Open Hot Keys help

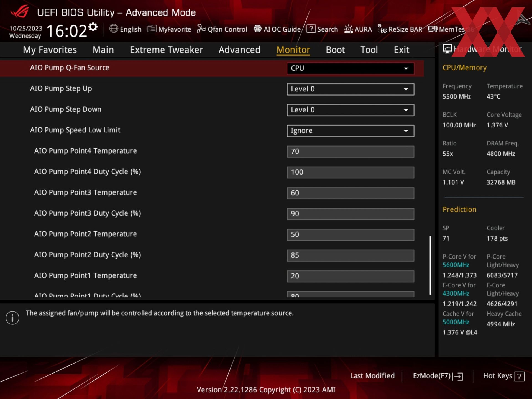pyautogui.click(x=504, y=376)
